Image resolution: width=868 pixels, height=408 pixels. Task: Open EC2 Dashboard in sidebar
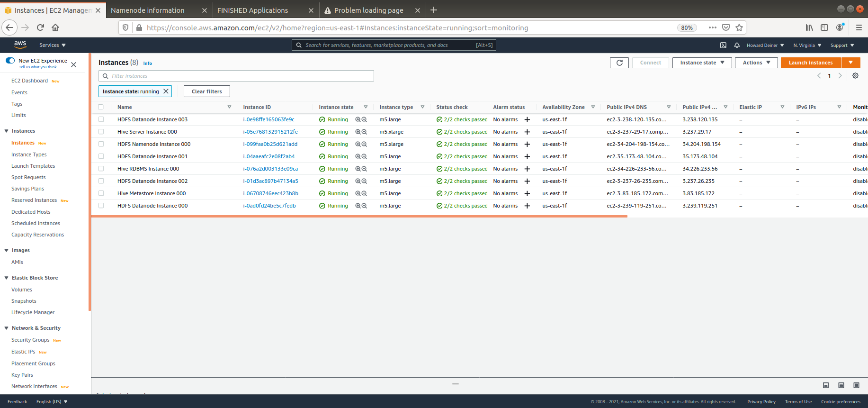pyautogui.click(x=29, y=81)
